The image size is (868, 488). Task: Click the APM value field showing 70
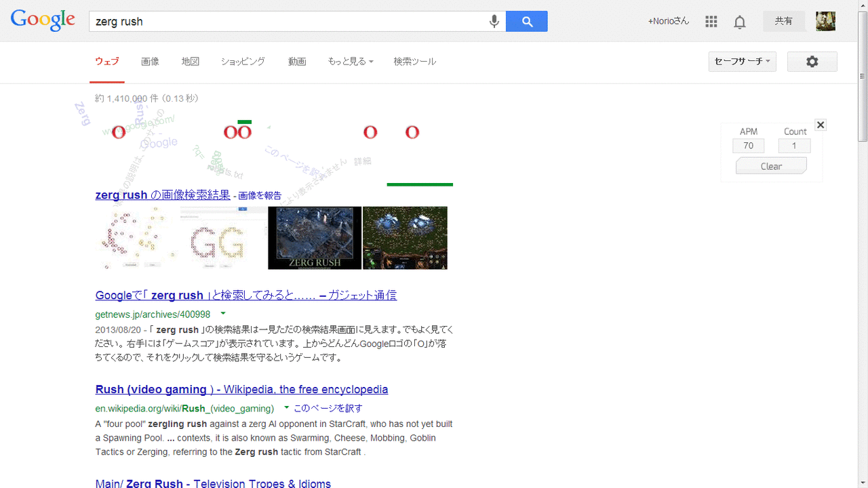(749, 146)
